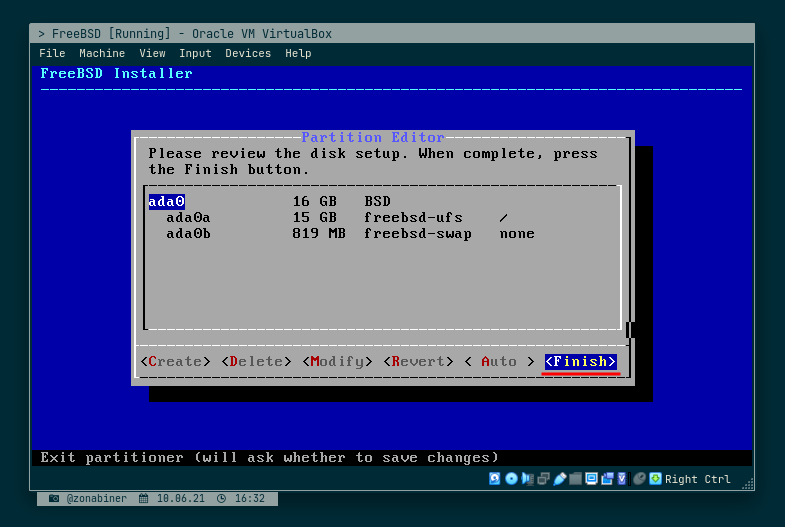Click the audio status icon

click(x=527, y=479)
